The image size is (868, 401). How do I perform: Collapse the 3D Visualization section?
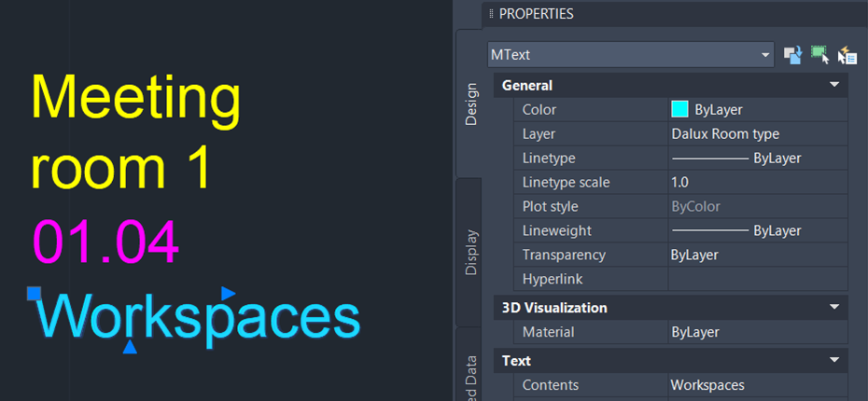(x=834, y=308)
